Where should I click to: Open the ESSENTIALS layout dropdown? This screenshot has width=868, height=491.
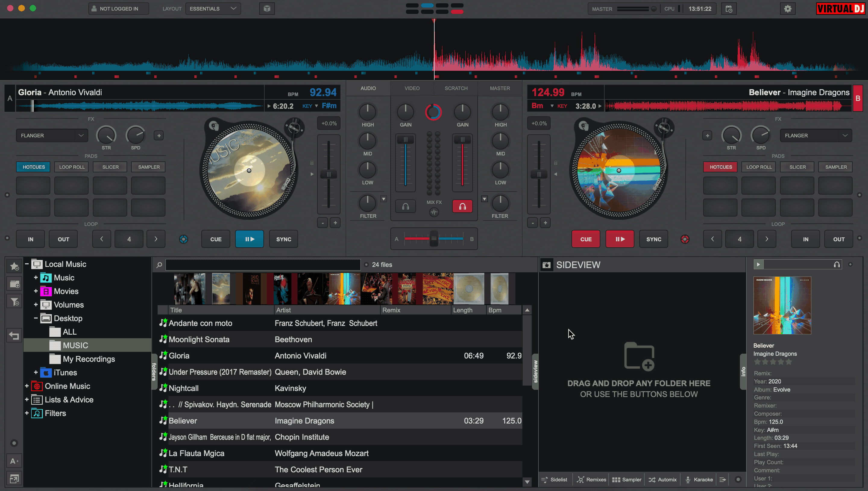pos(213,9)
